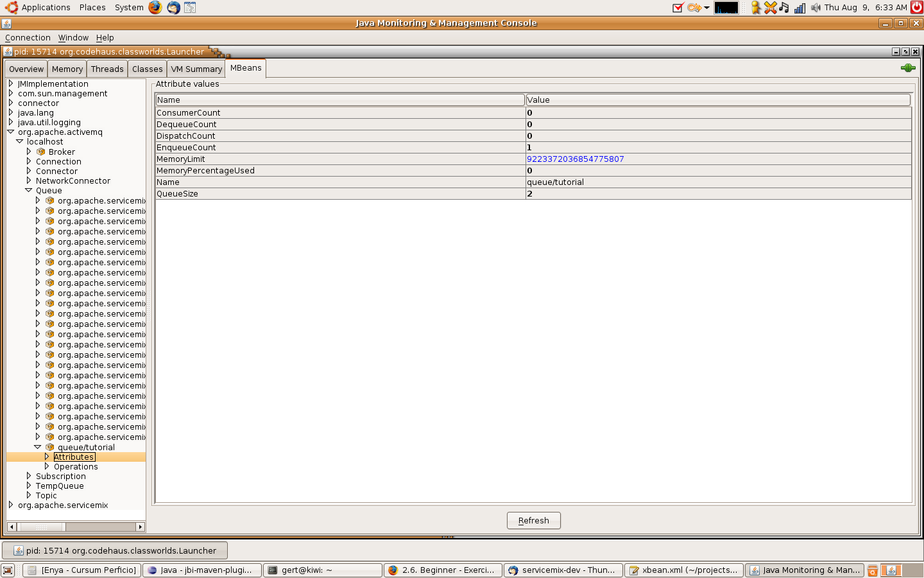
Task: Expand the JMImplementation tree node
Action: pyautogui.click(x=11, y=83)
